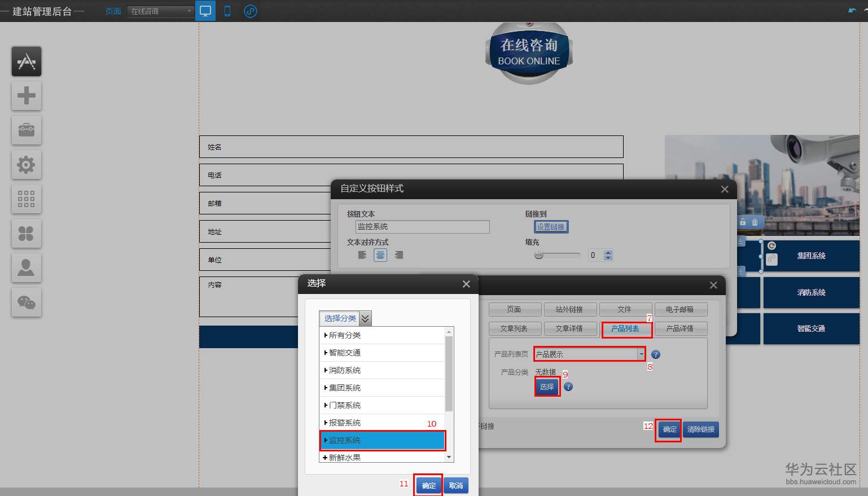Click the 清除链接 button
This screenshot has width=868, height=496.
tap(701, 429)
